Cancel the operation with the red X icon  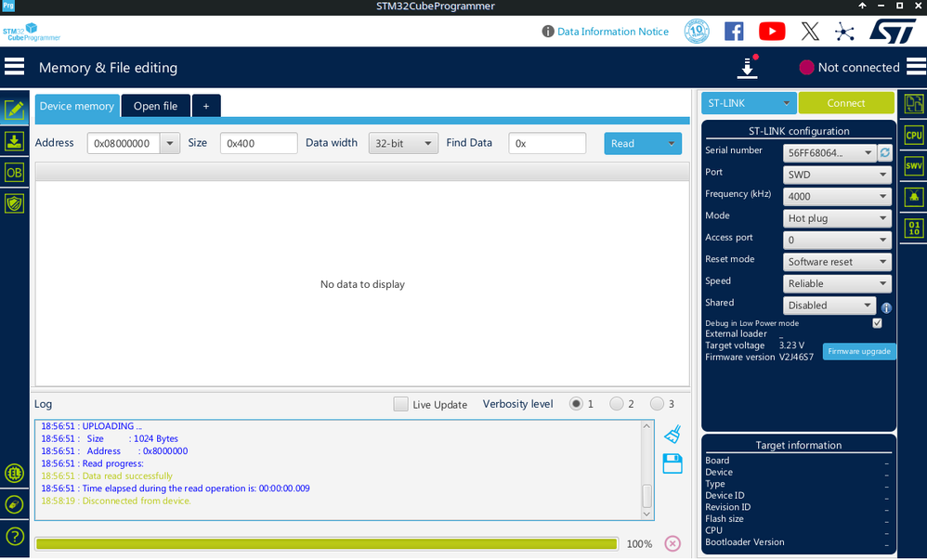pyautogui.click(x=672, y=543)
